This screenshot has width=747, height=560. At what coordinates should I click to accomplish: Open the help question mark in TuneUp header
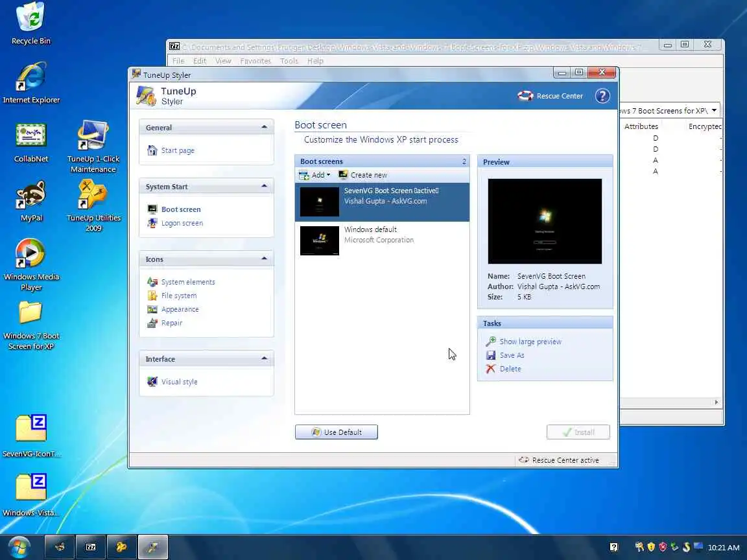(602, 96)
